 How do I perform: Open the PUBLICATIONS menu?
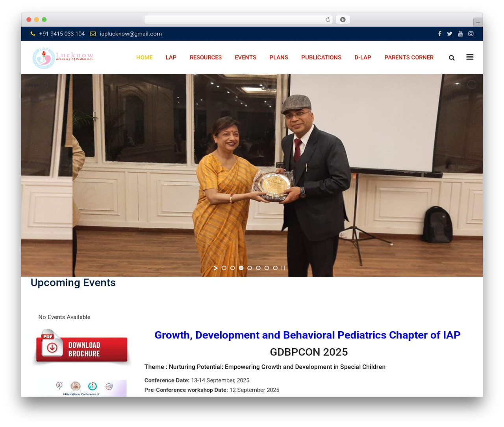click(321, 58)
